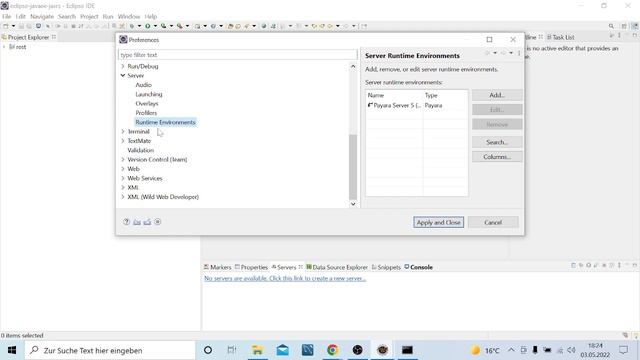Viewport: 640px width, 360px height.
Task: Expand the Terminal preferences node
Action: pos(123,131)
